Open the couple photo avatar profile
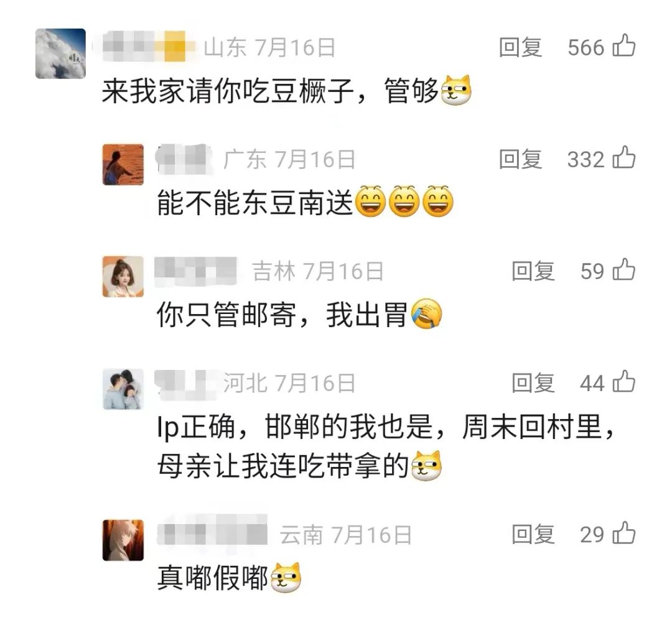This screenshot has width=672, height=628. point(123,389)
